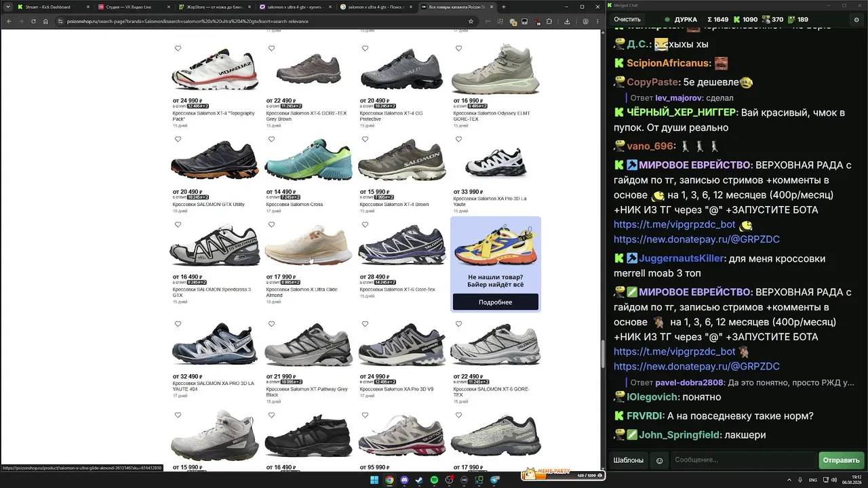Click chat username JuggernautsKiller
Viewport: 868px width, 488px height.
[x=682, y=258]
